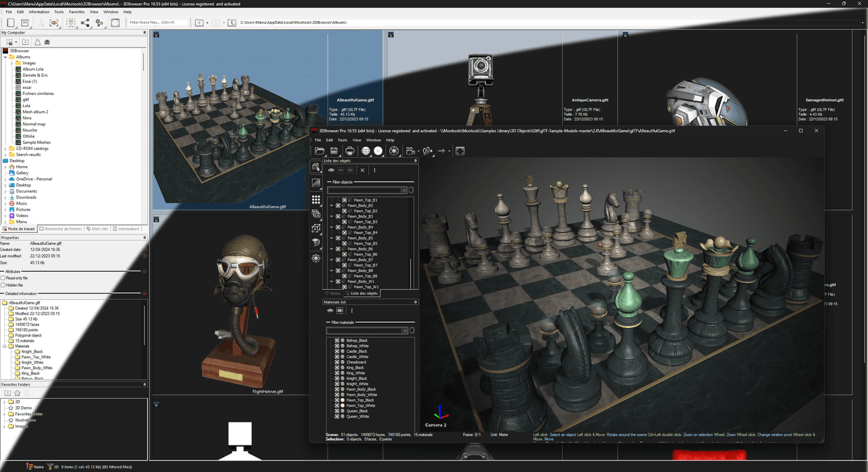The height and width of the screenshot is (472, 868).
Task: Select the 3D Demo favorite folder
Action: [23, 408]
